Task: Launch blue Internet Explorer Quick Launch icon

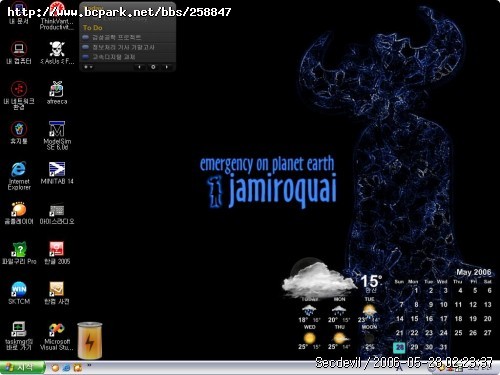Action: [67, 368]
